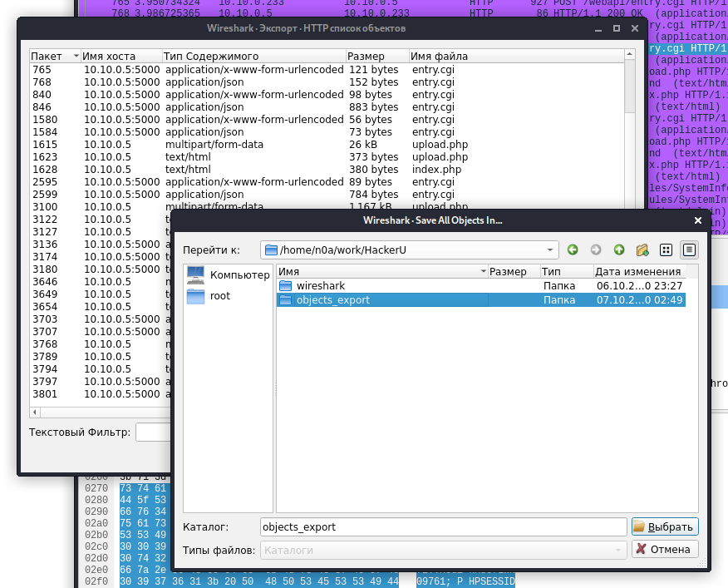Sort HTTP objects by Пакет column
Viewport: 728px width, 588px height.
pos(55,57)
